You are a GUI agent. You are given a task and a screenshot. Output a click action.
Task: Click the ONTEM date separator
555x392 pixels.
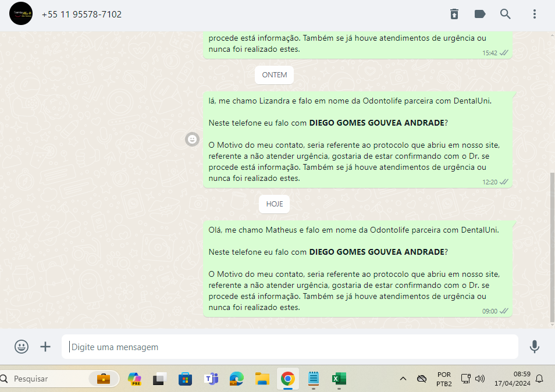tap(275, 75)
